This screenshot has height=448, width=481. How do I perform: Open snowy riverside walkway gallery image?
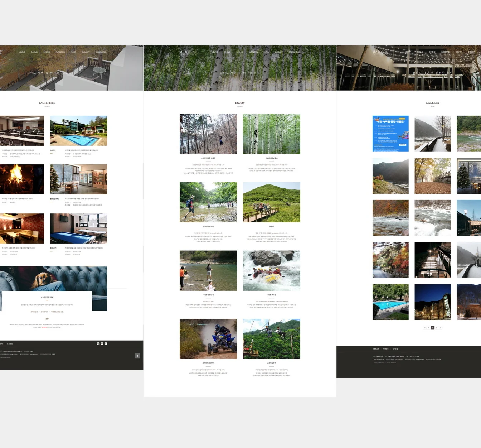[x=433, y=134]
